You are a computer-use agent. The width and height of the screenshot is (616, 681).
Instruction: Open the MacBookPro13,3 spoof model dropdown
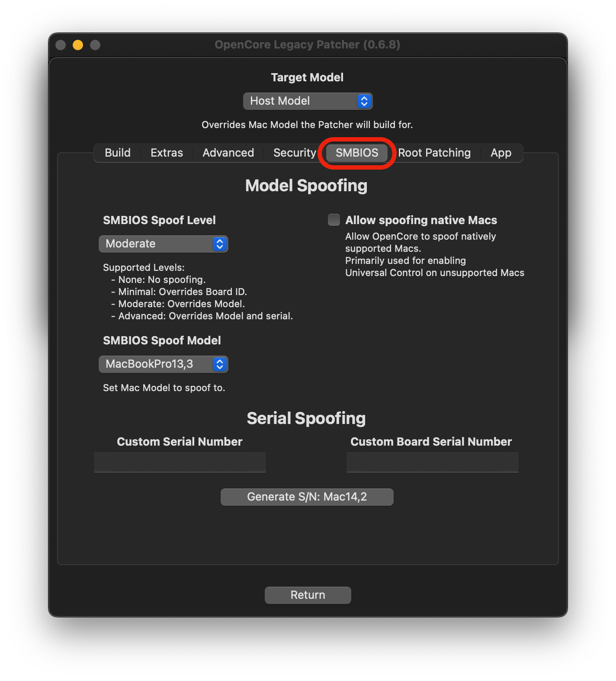163,364
